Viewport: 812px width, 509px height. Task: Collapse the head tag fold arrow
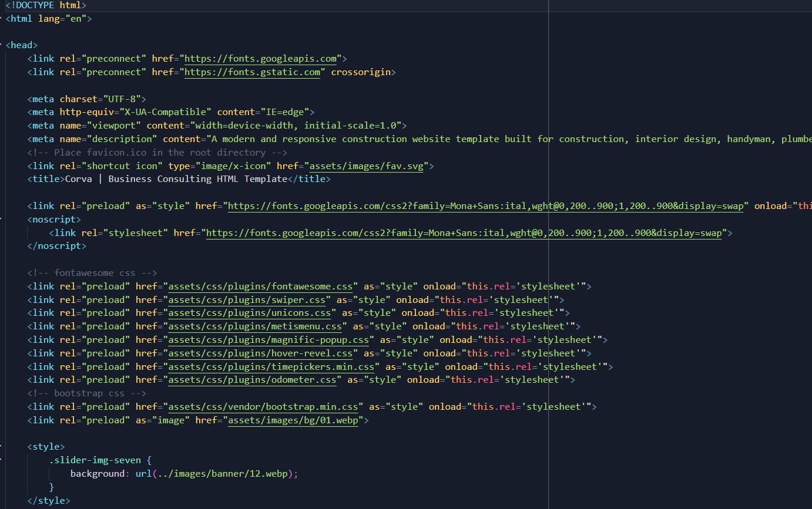tap(2, 45)
